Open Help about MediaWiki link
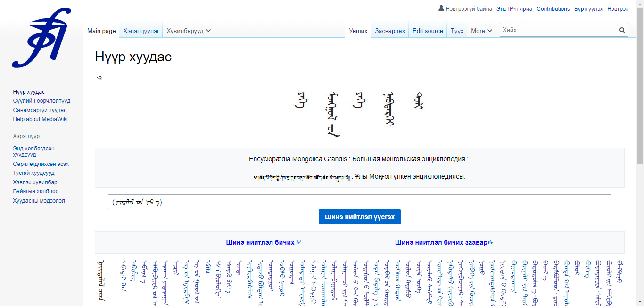 (40, 119)
